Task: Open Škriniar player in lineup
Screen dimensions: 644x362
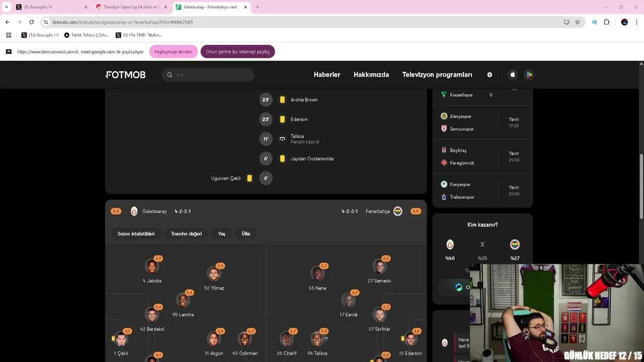Action: [379, 318]
